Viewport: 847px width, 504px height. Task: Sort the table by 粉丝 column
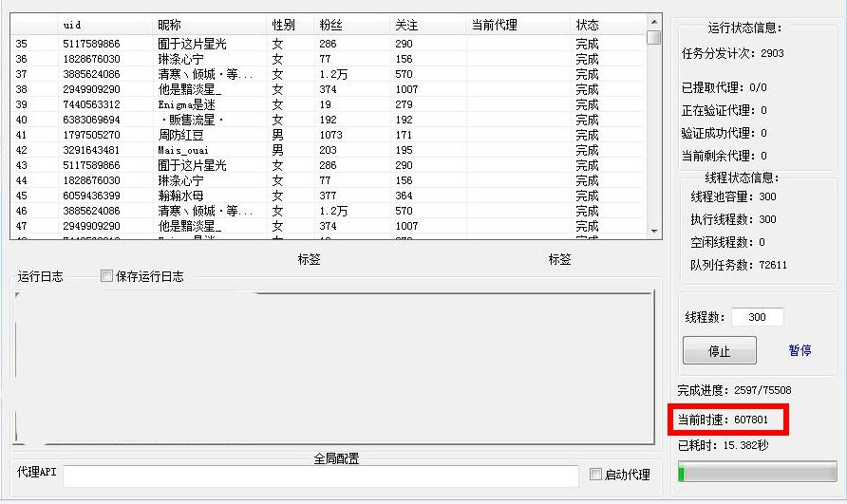click(x=330, y=25)
